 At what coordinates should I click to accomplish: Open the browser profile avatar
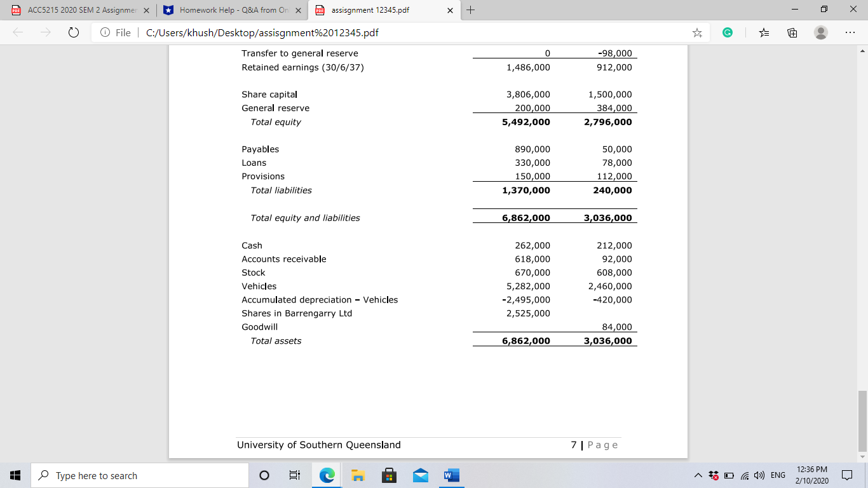(x=819, y=32)
